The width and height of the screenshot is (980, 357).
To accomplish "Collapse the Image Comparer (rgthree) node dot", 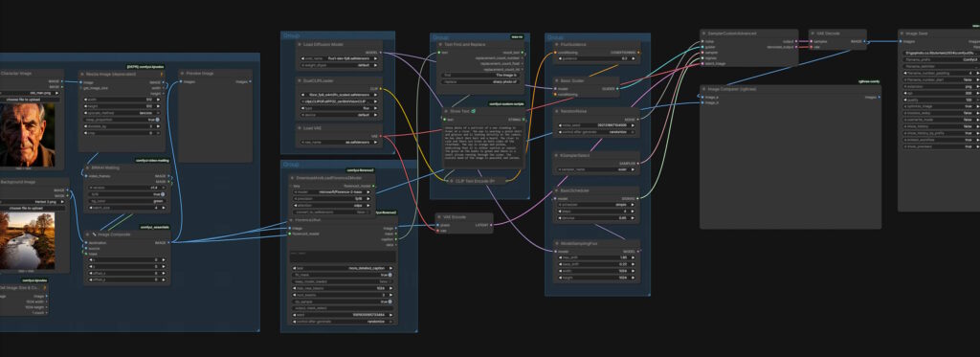I will click(703, 89).
